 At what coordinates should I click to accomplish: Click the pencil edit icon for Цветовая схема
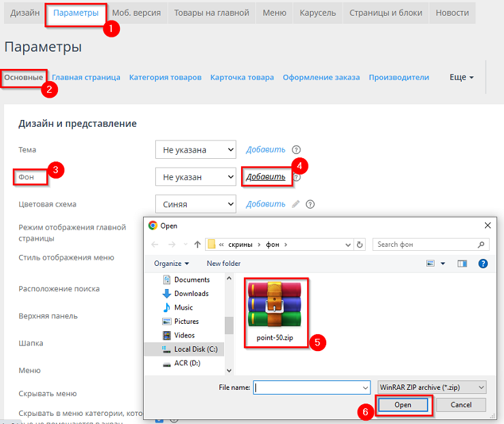click(x=296, y=204)
